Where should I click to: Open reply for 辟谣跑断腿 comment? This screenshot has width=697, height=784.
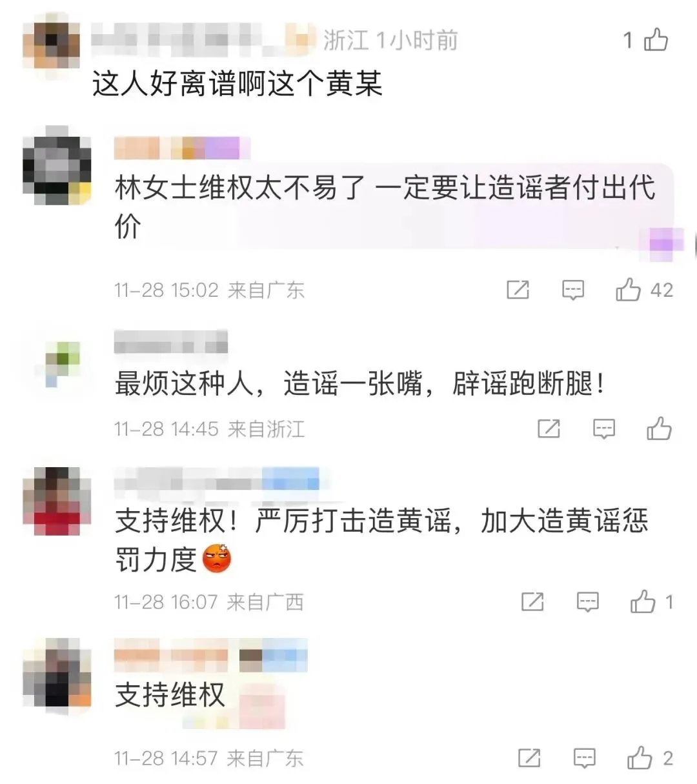pyautogui.click(x=604, y=429)
